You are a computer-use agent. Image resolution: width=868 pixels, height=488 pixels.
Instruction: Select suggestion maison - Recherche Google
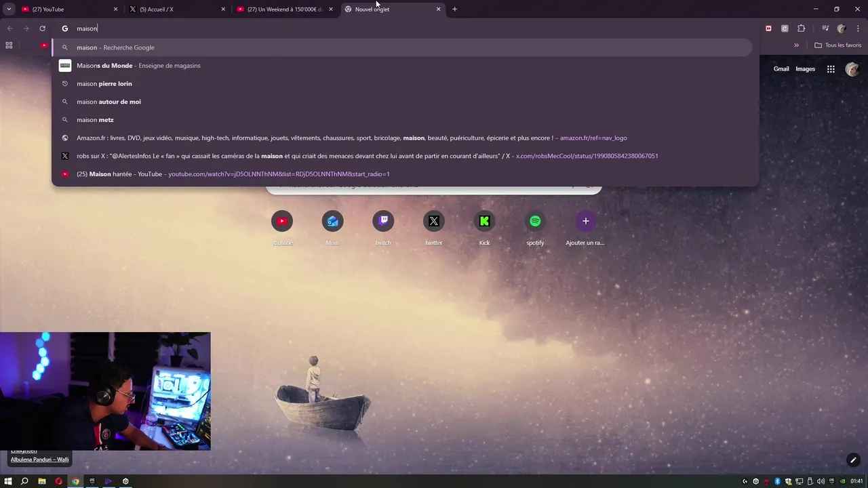point(402,47)
